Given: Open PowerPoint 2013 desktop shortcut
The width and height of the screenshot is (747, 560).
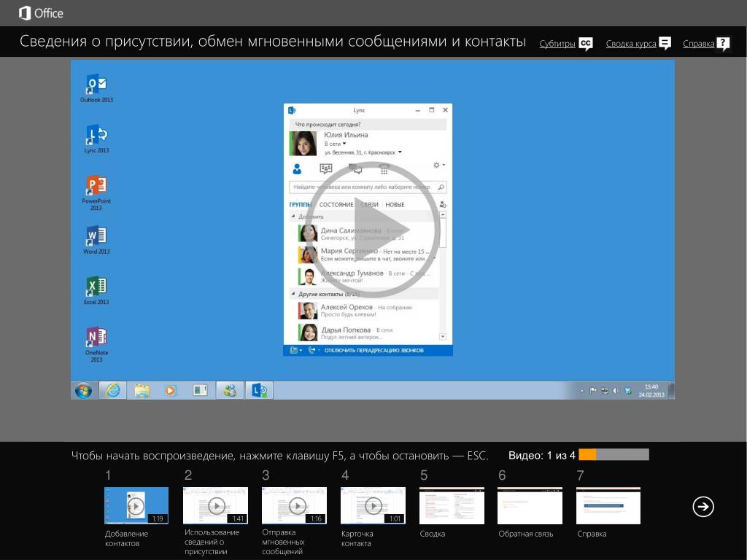Looking at the screenshot, I should pos(96,192).
